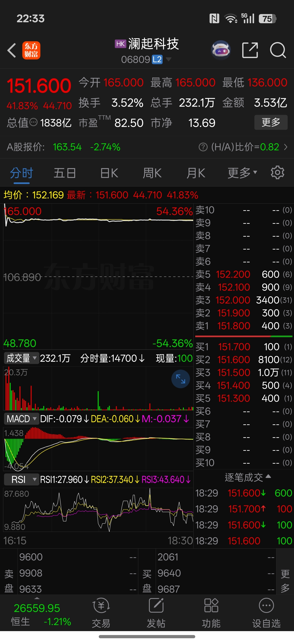294x644 pixels.
Task: Tap the RSI indicator chart
Action: coord(98,510)
